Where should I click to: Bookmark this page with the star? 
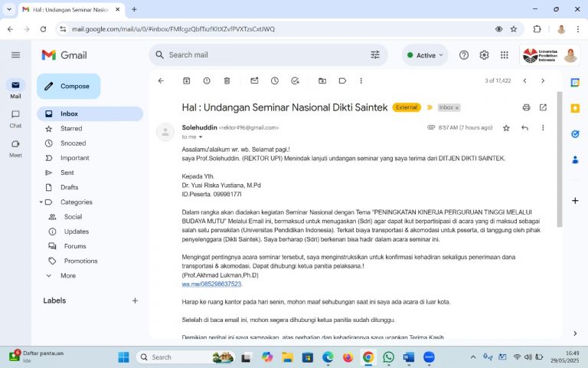(514, 29)
